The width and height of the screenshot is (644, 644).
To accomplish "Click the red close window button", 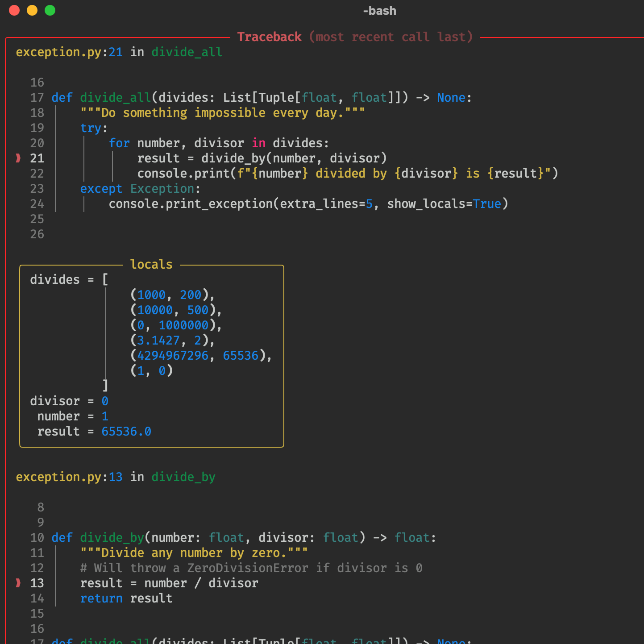I will click(x=14, y=10).
